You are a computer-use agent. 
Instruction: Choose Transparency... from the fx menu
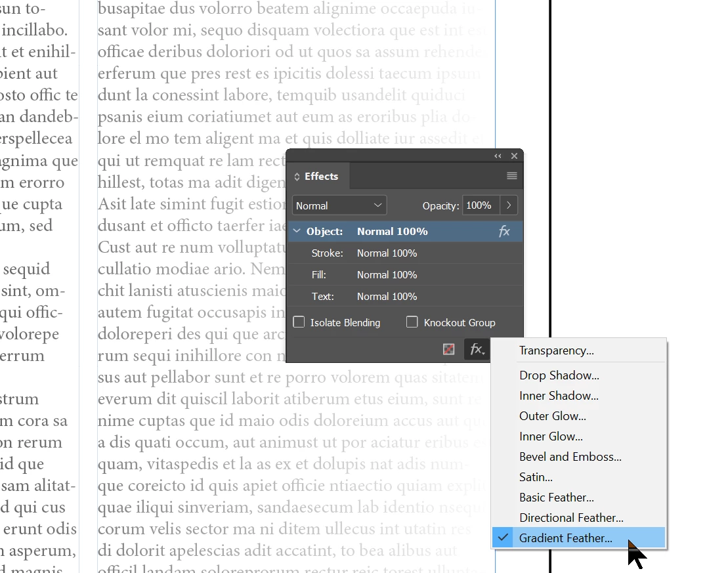578,350
